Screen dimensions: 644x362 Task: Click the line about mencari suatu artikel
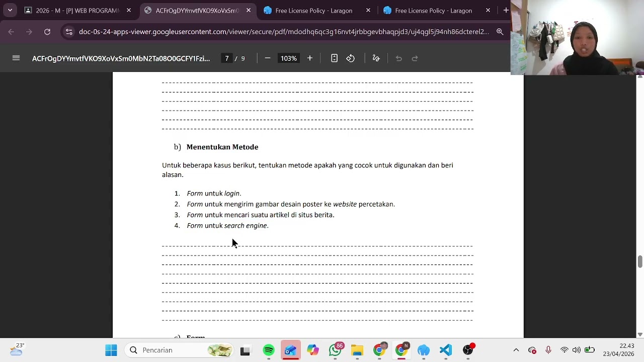(x=261, y=215)
